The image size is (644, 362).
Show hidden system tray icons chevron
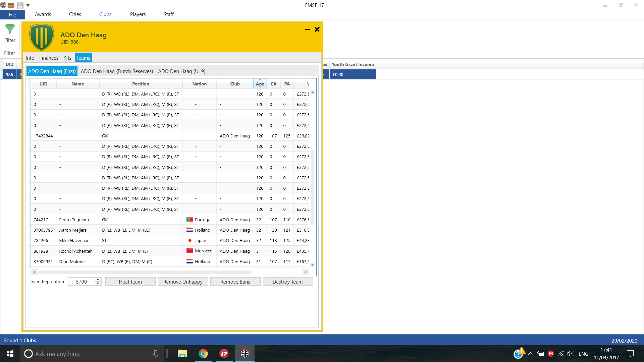click(x=530, y=354)
